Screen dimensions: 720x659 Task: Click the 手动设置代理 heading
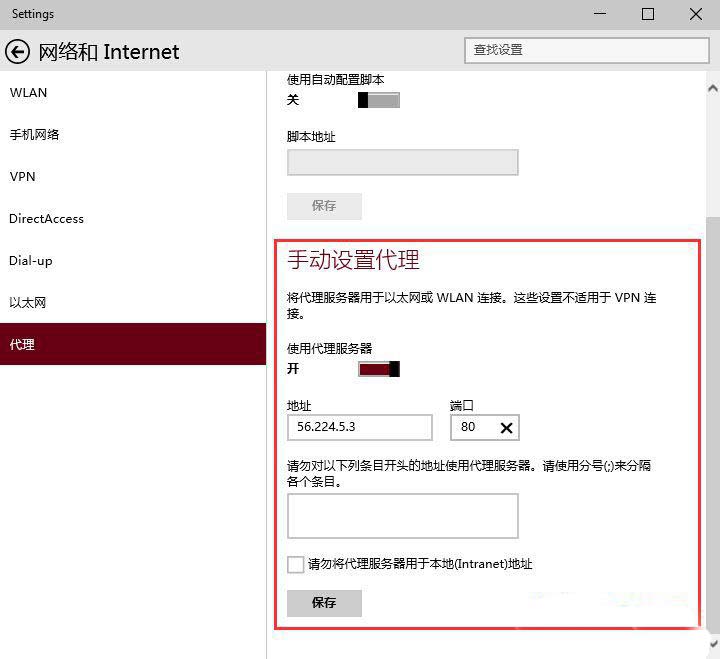353,259
